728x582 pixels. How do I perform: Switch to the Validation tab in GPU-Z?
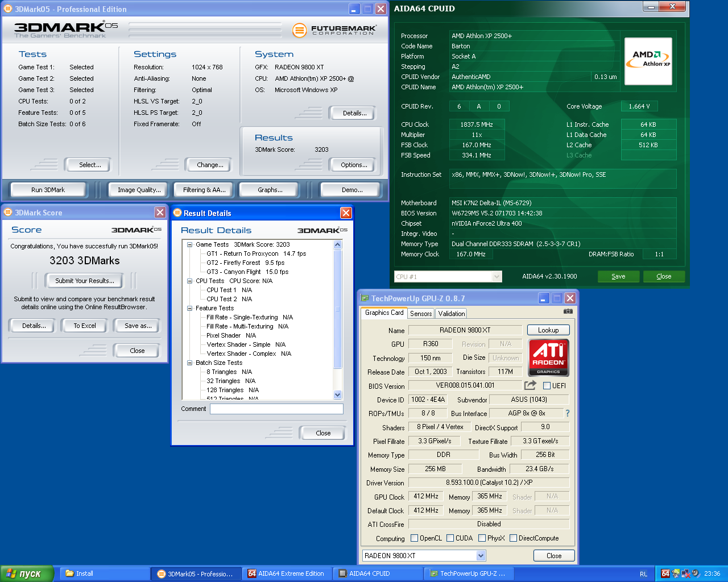coord(452,313)
